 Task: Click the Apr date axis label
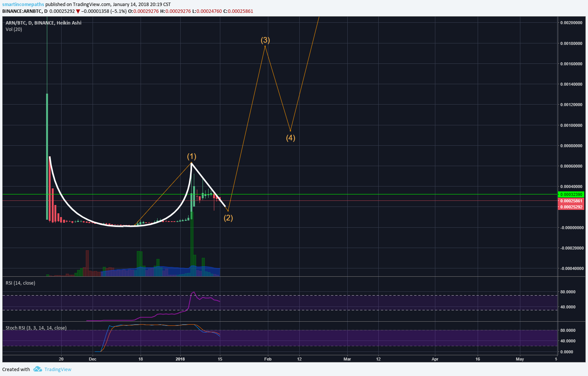tap(435, 359)
